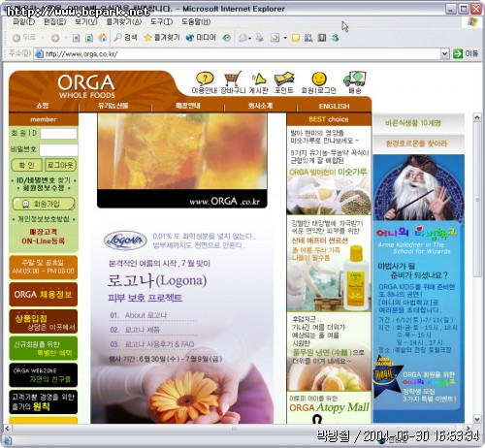Click the Back (뒤로) toolbar button
The image size is (485, 448).
(x=24, y=38)
